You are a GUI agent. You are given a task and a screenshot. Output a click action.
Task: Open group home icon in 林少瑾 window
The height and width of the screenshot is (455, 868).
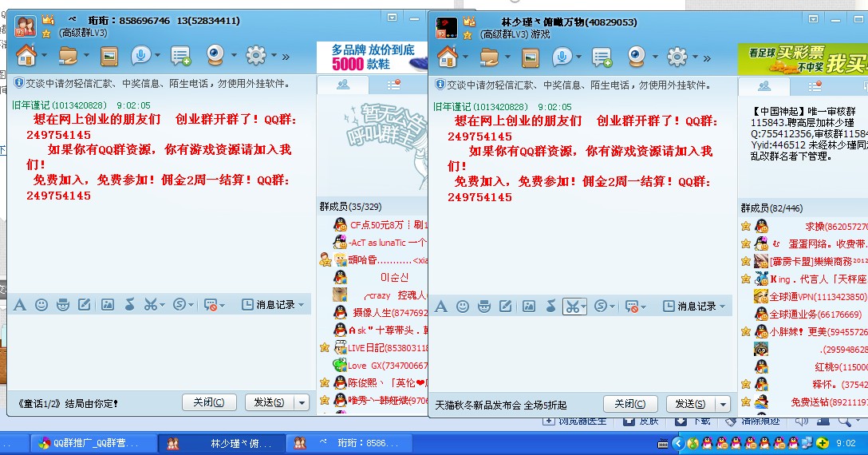coord(448,57)
